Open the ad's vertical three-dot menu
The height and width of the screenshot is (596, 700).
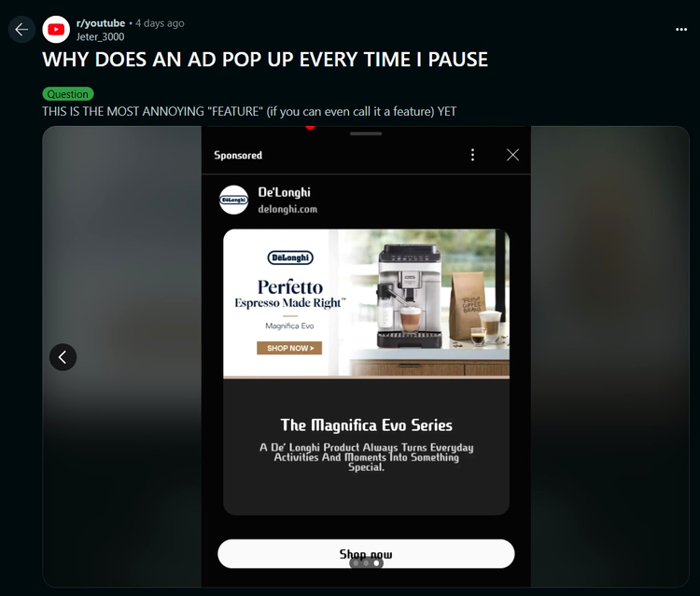(x=473, y=155)
